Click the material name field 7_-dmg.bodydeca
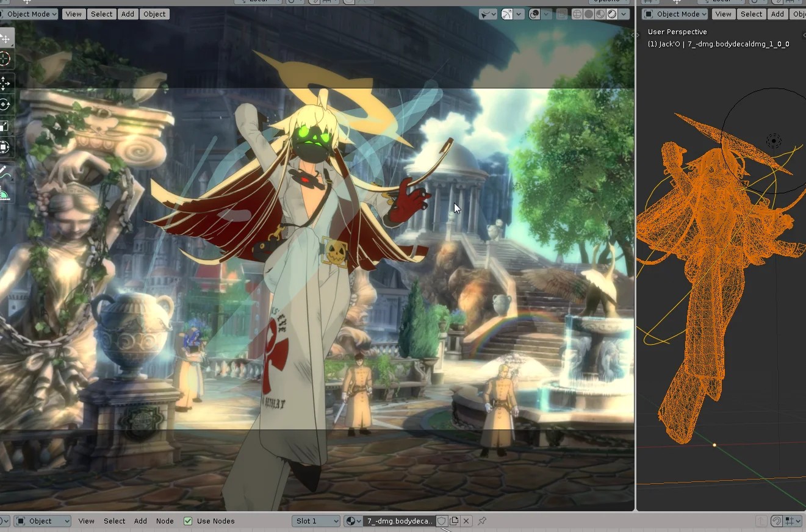 pyautogui.click(x=400, y=521)
